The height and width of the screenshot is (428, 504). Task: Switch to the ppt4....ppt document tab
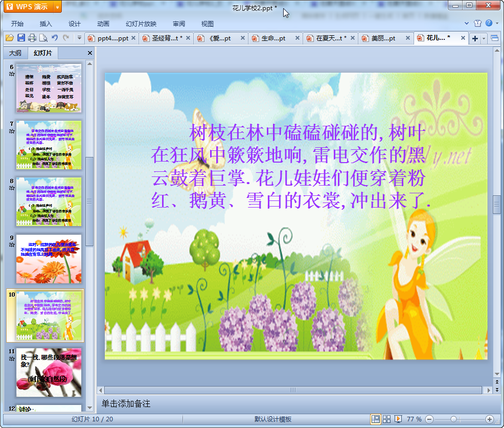click(111, 38)
